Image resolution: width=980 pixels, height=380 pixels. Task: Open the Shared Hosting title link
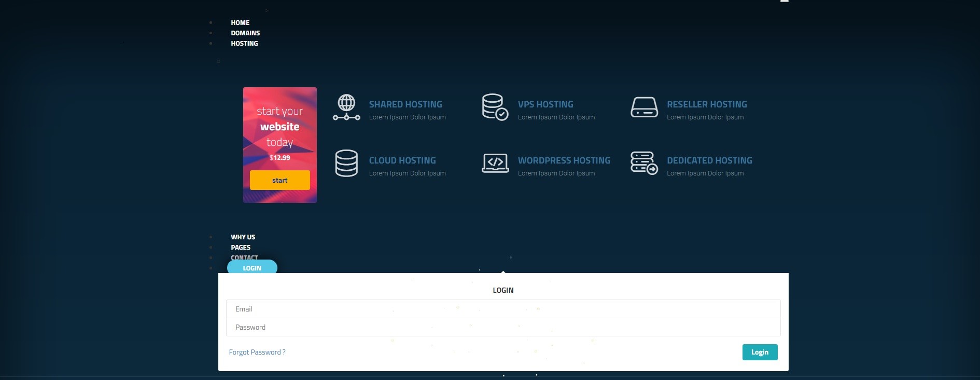coord(405,104)
